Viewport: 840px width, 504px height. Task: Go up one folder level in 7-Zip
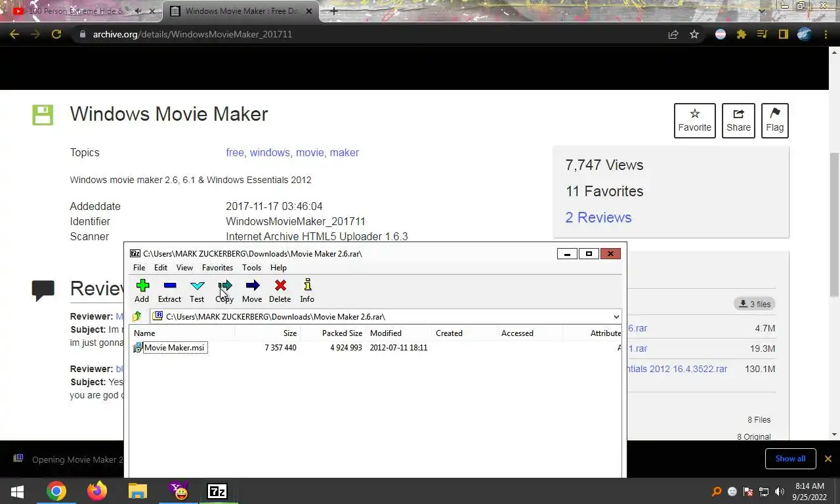pyautogui.click(x=137, y=316)
